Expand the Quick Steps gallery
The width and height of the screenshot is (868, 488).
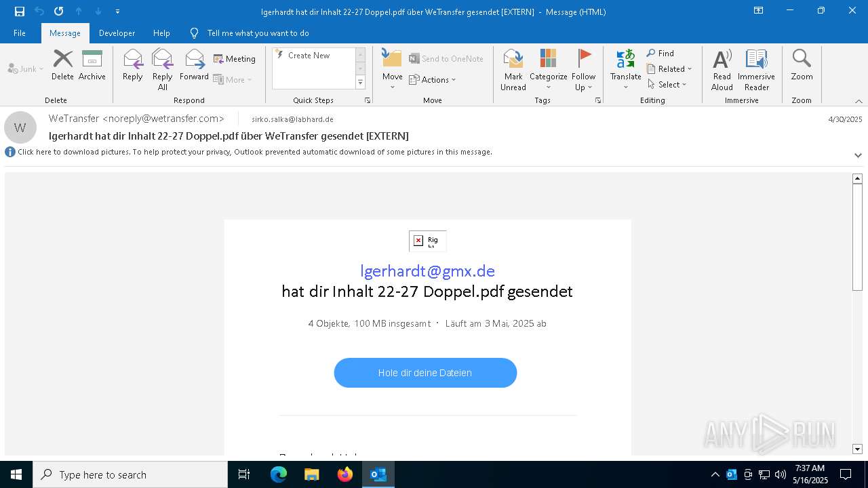360,83
